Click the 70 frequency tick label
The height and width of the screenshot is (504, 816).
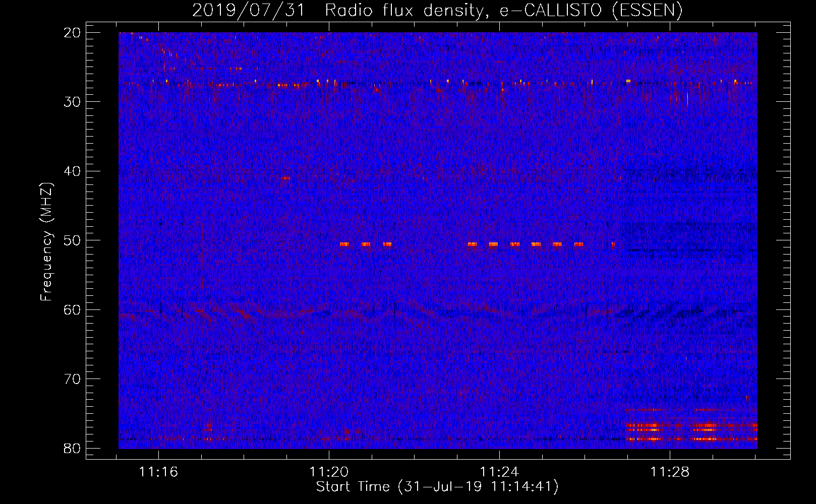tap(73, 379)
